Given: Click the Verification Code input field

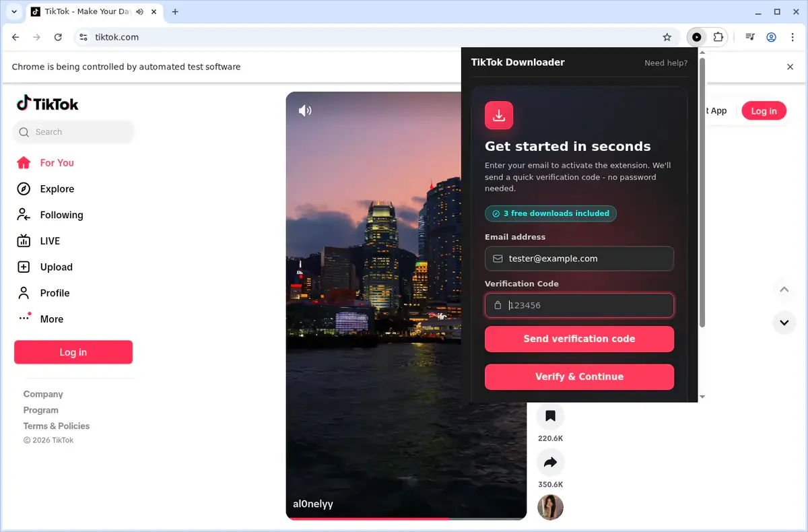Looking at the screenshot, I should (579, 305).
